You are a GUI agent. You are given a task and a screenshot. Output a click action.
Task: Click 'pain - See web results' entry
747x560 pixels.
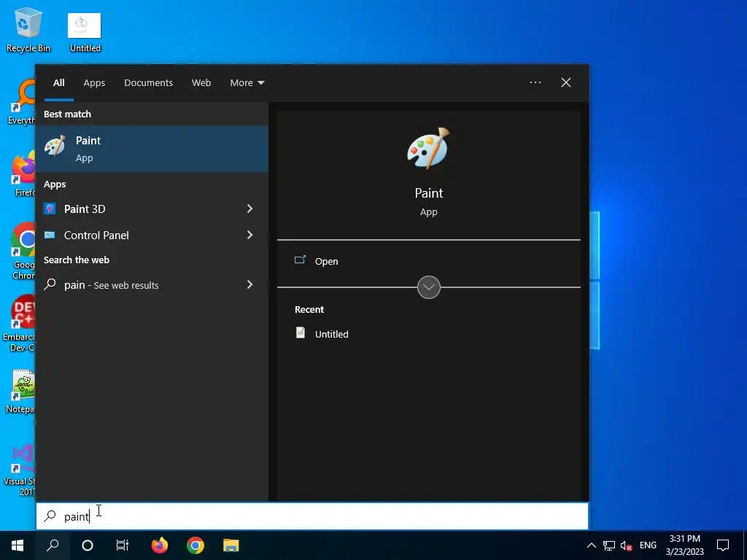(x=111, y=285)
